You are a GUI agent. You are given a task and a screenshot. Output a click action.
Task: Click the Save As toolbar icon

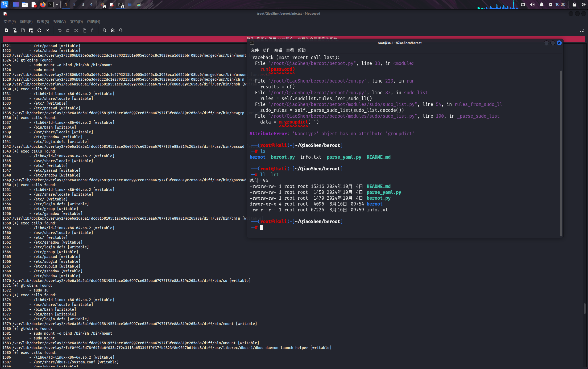point(31,30)
